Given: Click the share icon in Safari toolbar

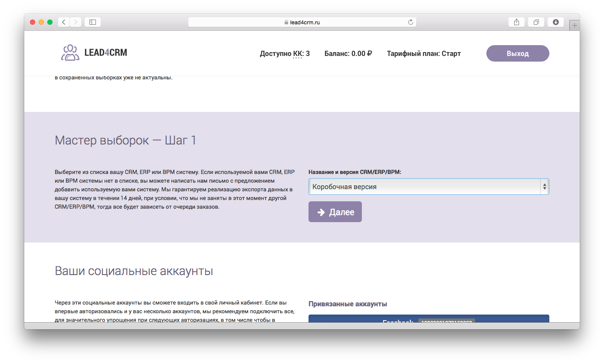Looking at the screenshot, I should coord(516,22).
